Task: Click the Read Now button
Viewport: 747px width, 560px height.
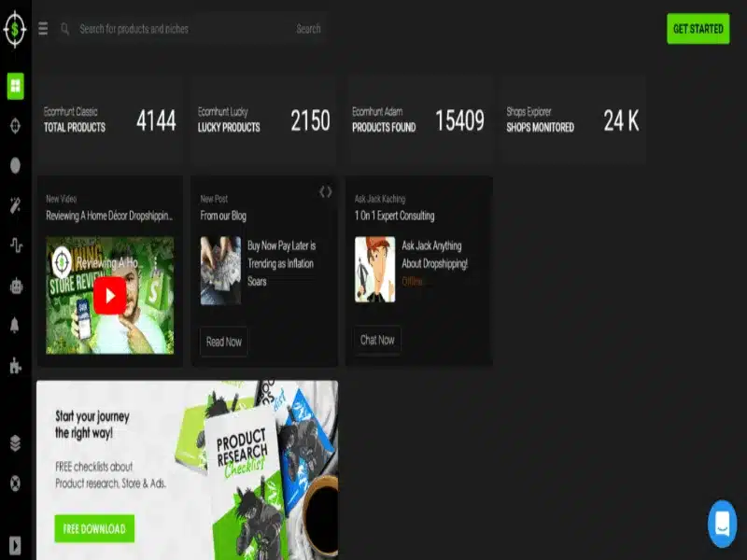Action: pyautogui.click(x=223, y=342)
